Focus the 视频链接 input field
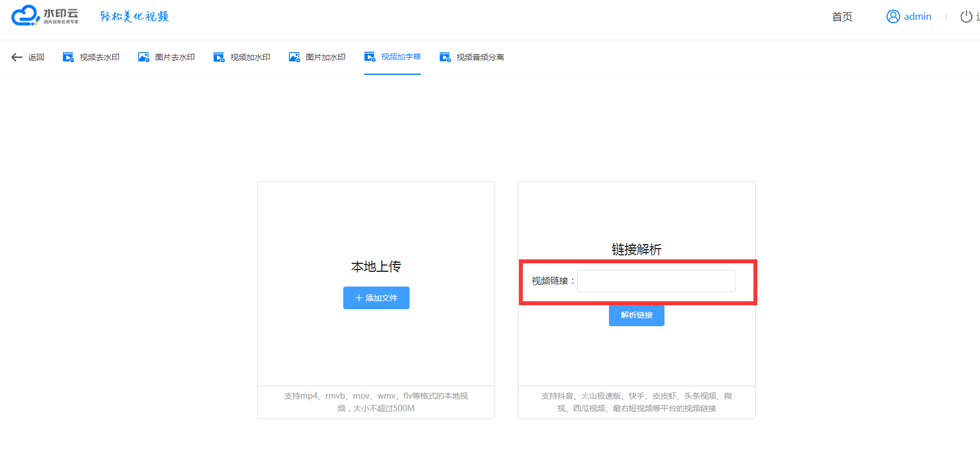 coord(657,281)
